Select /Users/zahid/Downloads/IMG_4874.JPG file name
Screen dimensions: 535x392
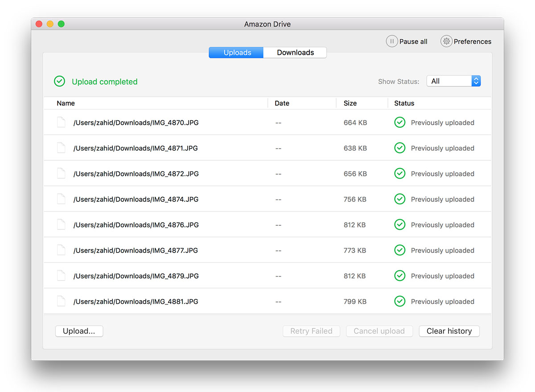point(136,199)
